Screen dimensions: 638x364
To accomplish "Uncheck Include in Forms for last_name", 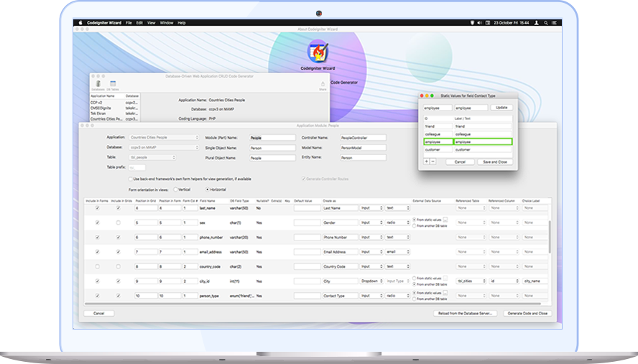I will [x=97, y=207].
